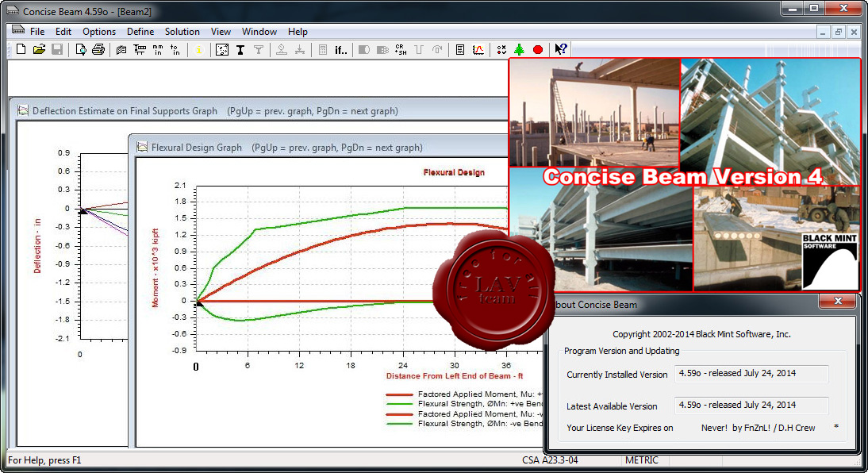
Task: Open the Edit menu
Action: [x=63, y=32]
